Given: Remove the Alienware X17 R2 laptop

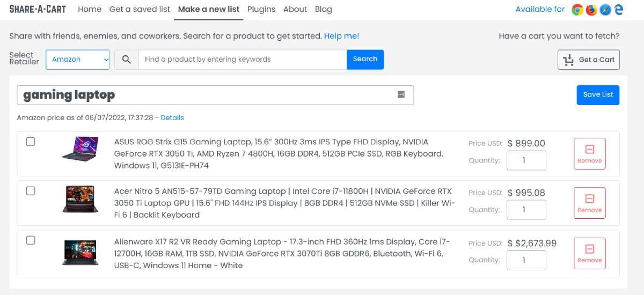Looking at the screenshot, I should coord(589,253).
